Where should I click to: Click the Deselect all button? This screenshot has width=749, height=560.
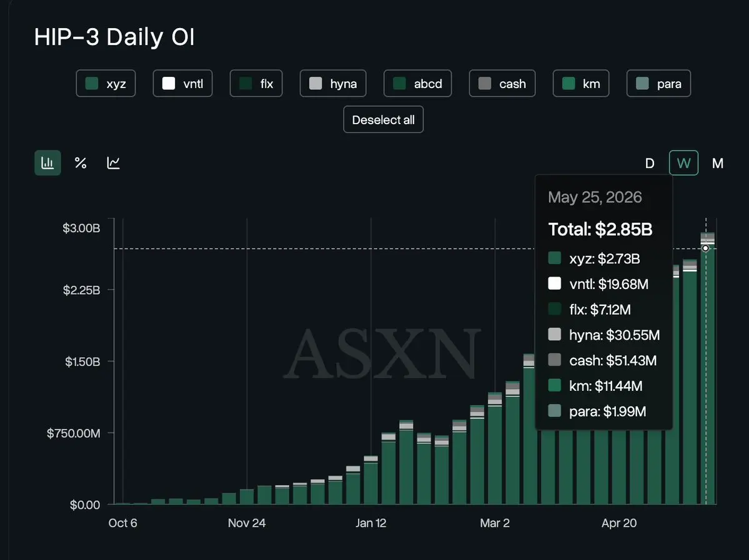383,120
